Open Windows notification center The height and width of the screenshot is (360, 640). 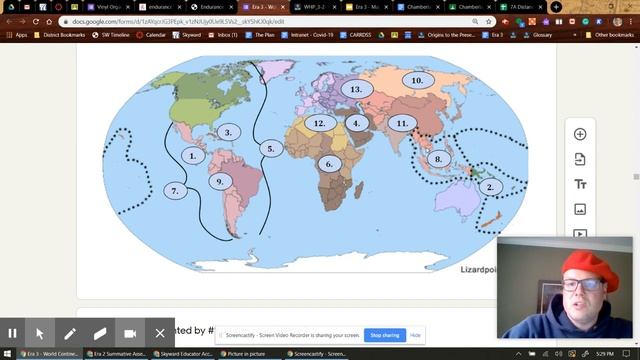(627, 354)
